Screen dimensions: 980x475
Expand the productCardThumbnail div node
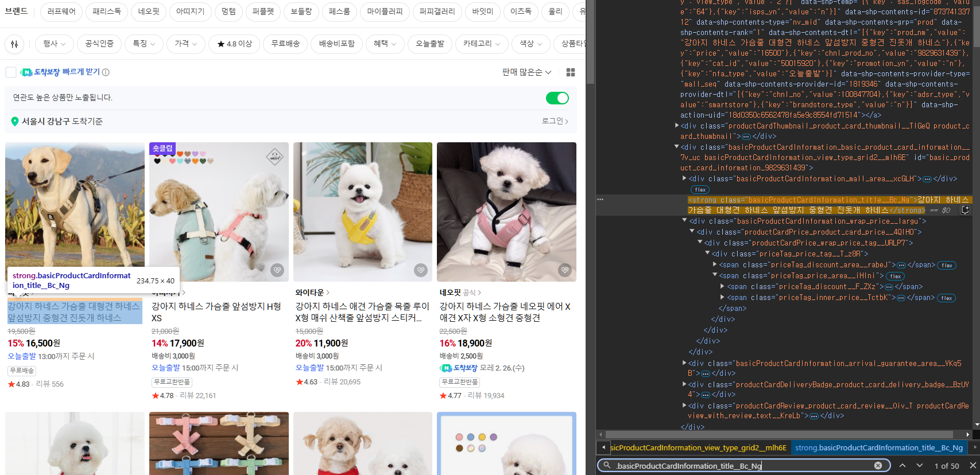click(x=676, y=126)
